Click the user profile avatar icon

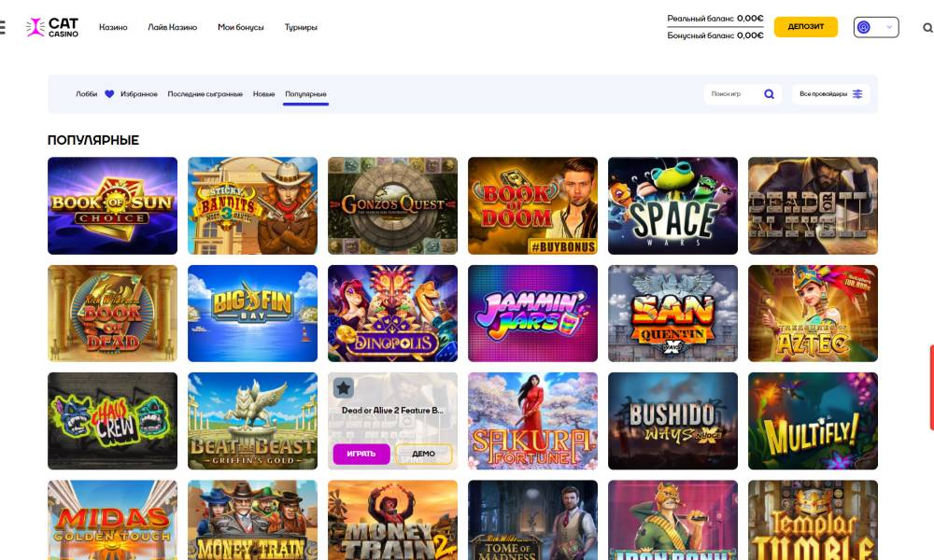[864, 27]
